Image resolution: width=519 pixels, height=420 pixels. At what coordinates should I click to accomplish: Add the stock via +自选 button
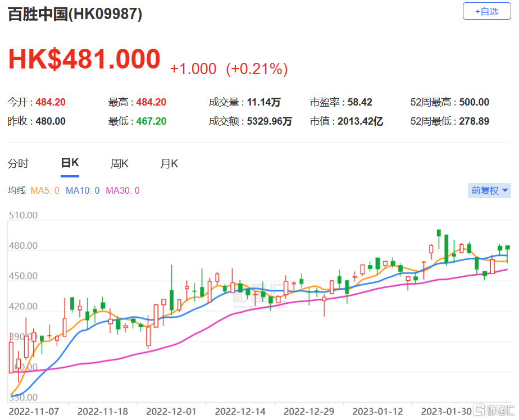486,11
